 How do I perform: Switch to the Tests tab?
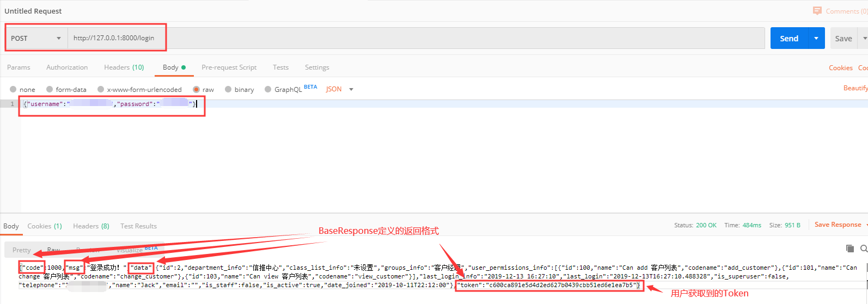[281, 67]
